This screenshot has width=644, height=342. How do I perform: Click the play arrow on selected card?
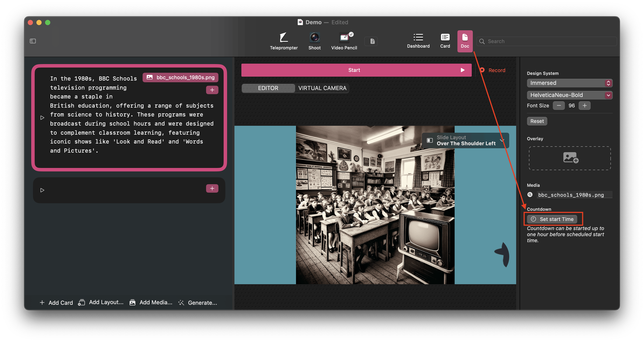tap(42, 117)
